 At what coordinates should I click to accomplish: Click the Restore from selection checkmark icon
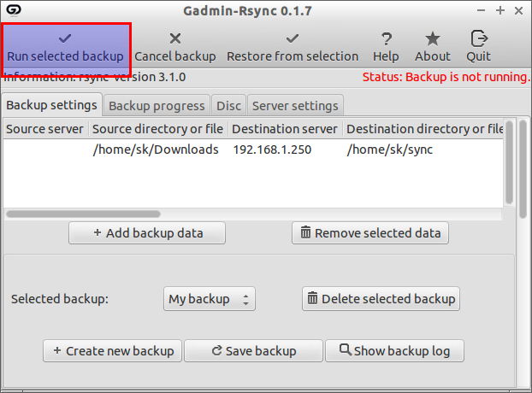pos(293,38)
